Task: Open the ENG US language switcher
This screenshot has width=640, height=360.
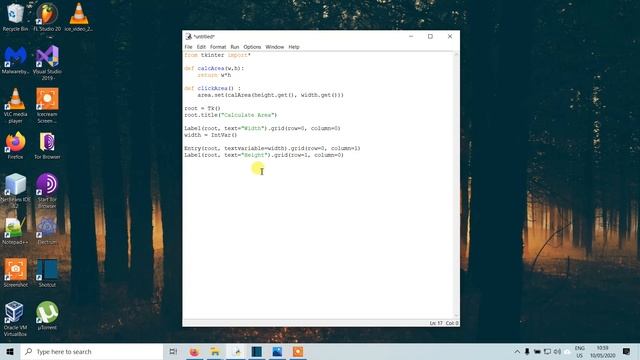Action: pyautogui.click(x=580, y=351)
